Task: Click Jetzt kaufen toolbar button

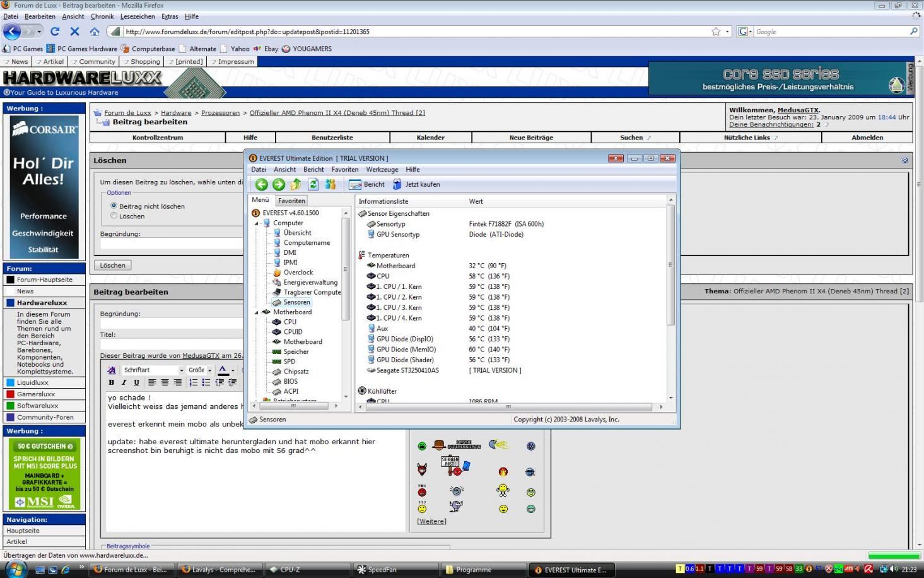Action: [x=416, y=184]
